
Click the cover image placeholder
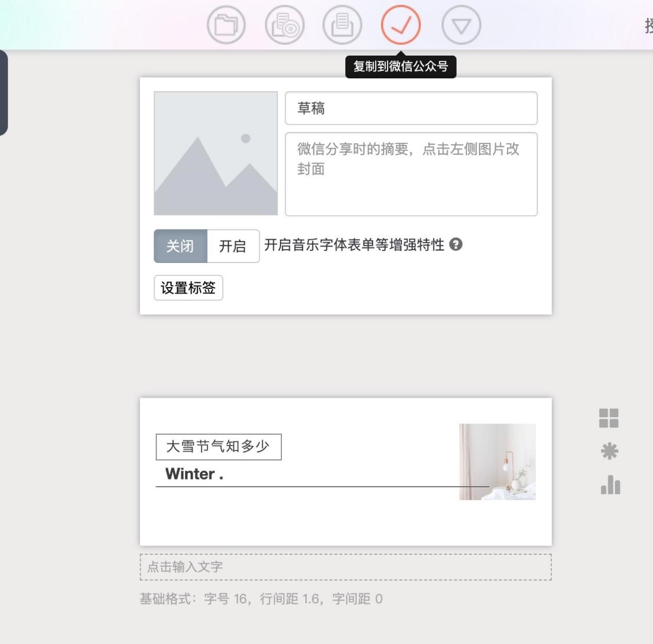pos(216,153)
